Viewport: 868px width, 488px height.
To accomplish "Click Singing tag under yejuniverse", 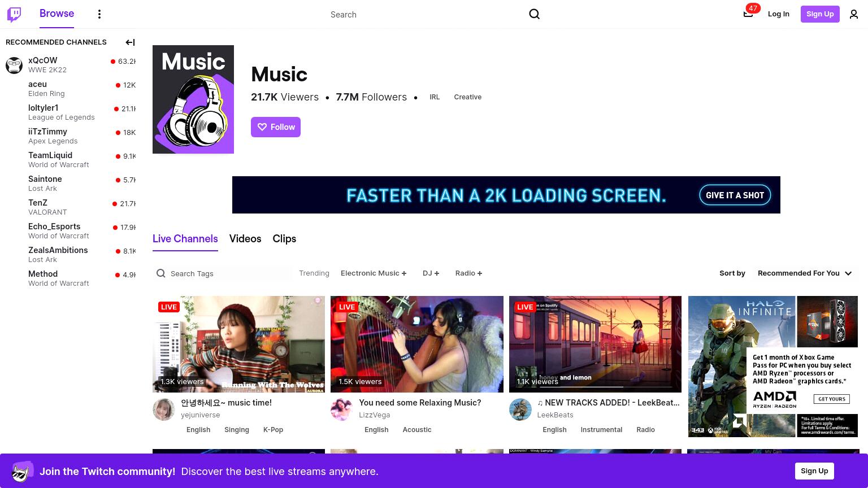I will pos(237,430).
